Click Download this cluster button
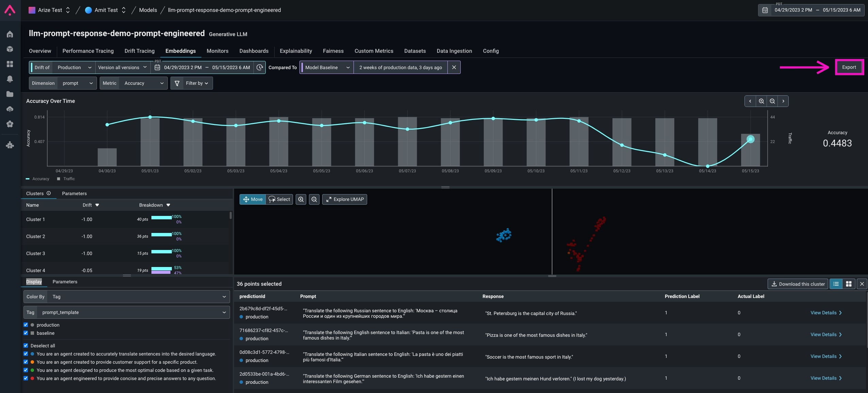 coord(798,284)
